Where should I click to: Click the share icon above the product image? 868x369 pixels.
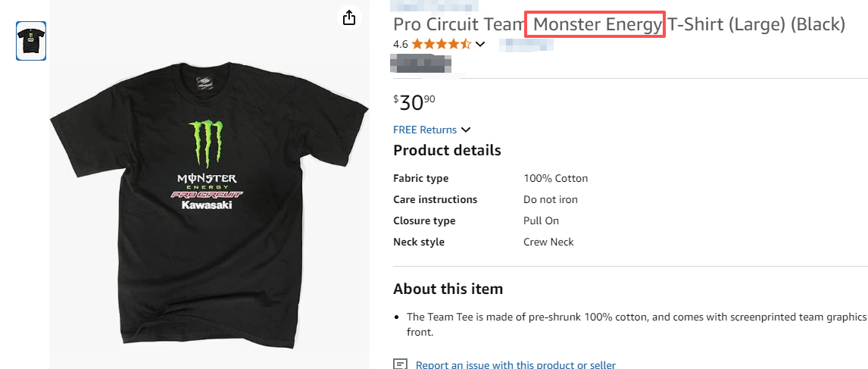348,17
